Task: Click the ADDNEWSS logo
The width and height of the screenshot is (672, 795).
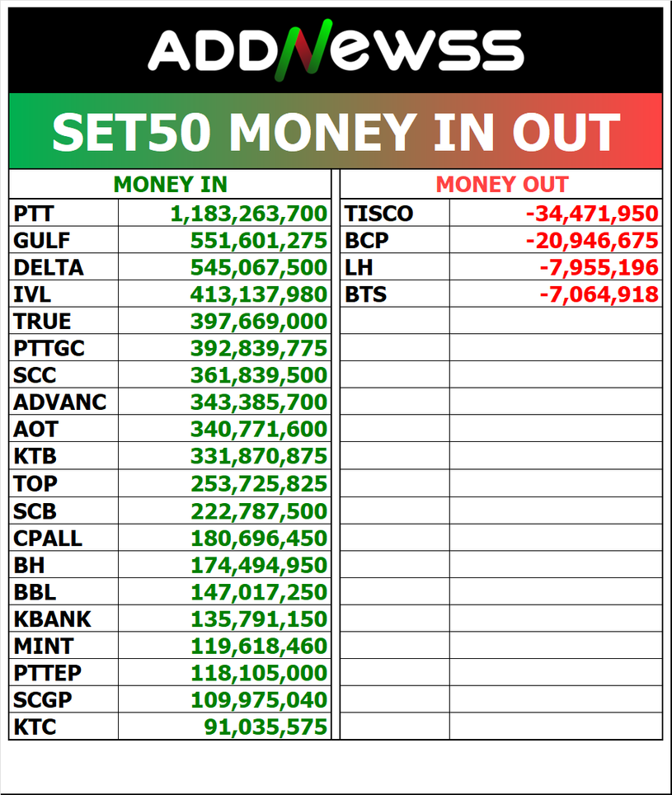Action: click(336, 50)
